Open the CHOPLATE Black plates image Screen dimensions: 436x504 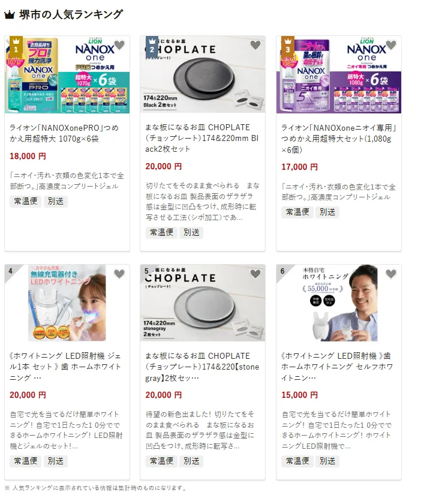pyautogui.click(x=203, y=74)
